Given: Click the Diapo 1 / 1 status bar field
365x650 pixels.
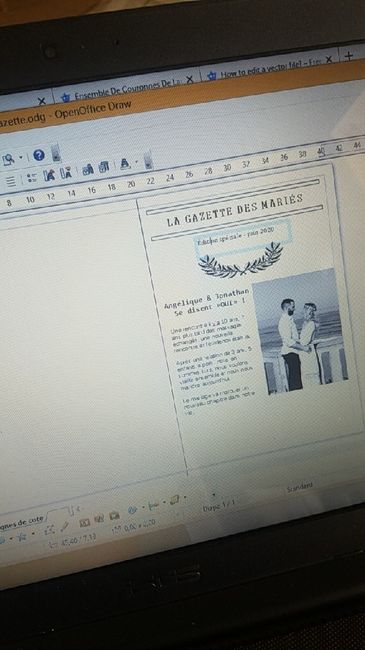Looking at the screenshot, I should coord(219,505).
